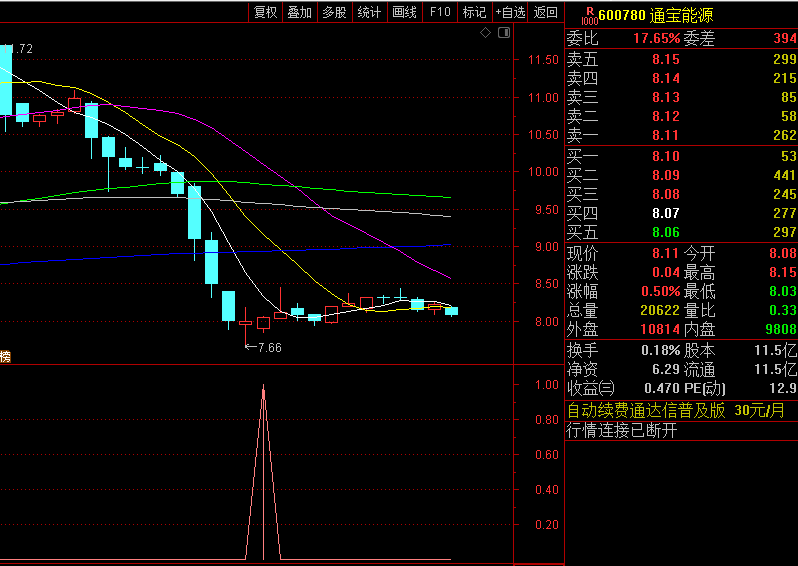
Task: Select the 买一 price 8.10
Action: 666,156
